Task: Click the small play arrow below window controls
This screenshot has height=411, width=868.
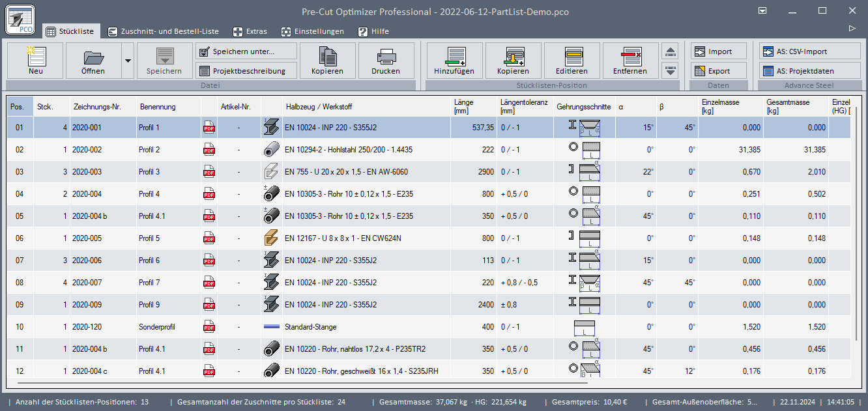Action: pyautogui.click(x=851, y=29)
